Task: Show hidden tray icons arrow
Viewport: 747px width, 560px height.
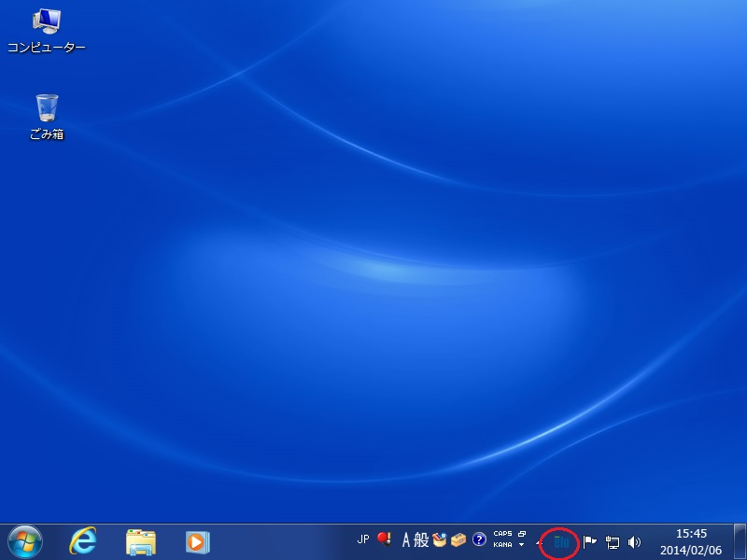Action: tap(539, 542)
